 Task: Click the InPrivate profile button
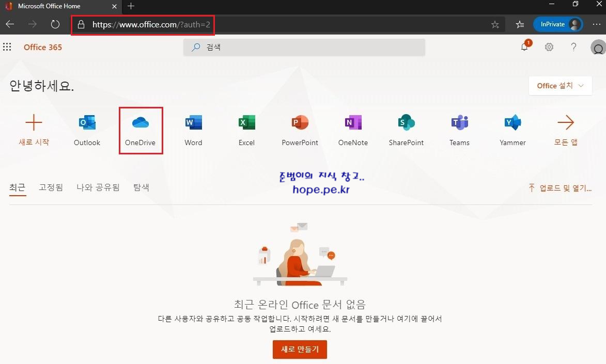(x=558, y=24)
